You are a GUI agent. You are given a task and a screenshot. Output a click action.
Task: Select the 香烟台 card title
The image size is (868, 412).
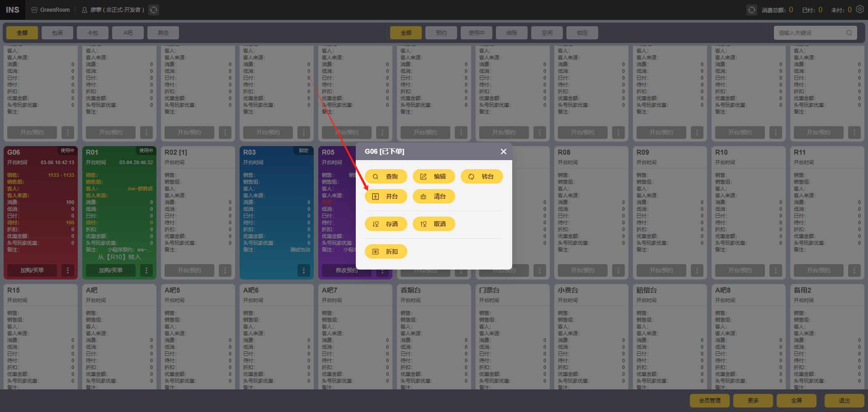coord(410,290)
